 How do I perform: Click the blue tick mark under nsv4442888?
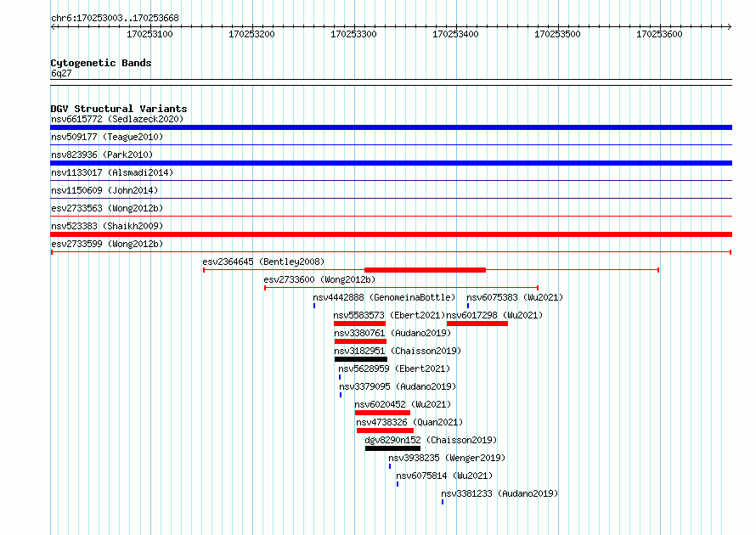tap(314, 306)
